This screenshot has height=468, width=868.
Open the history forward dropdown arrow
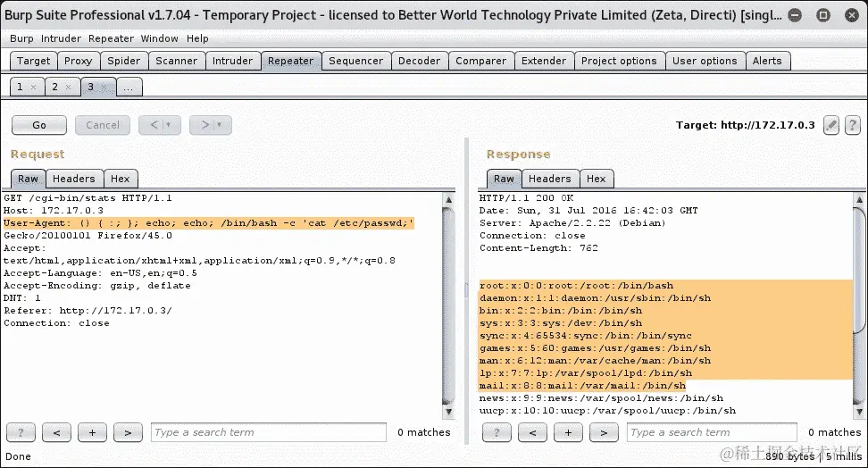click(x=220, y=125)
